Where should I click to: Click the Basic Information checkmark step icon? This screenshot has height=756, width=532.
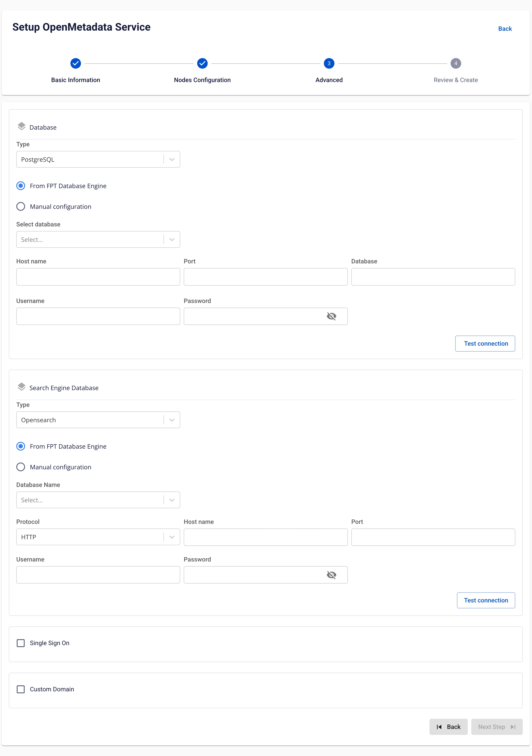pyautogui.click(x=76, y=64)
